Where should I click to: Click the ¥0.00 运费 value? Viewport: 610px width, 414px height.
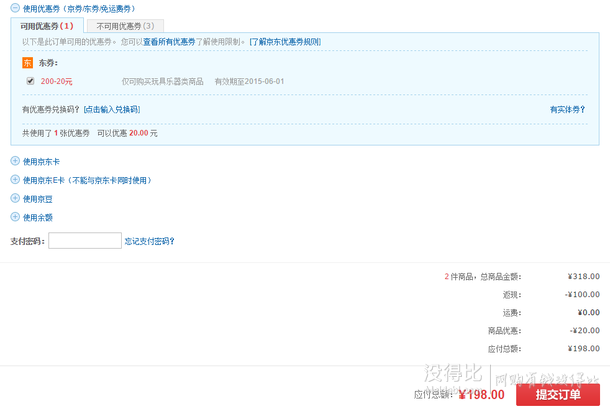click(589, 312)
